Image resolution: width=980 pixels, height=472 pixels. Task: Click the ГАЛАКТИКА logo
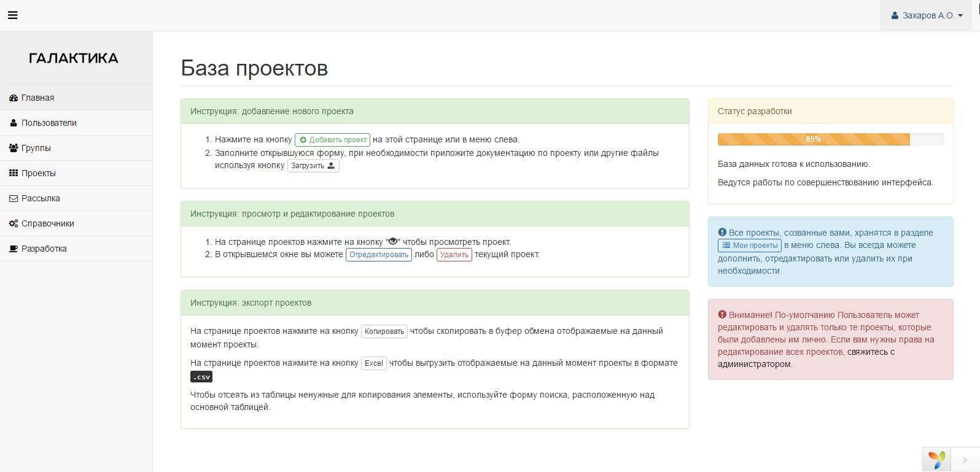coord(73,58)
